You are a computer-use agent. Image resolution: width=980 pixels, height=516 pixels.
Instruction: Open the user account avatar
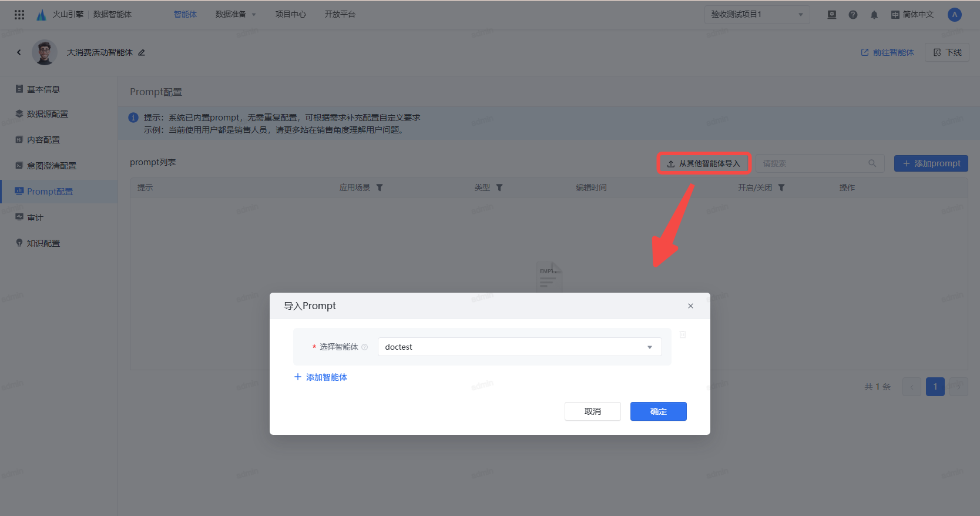(955, 15)
